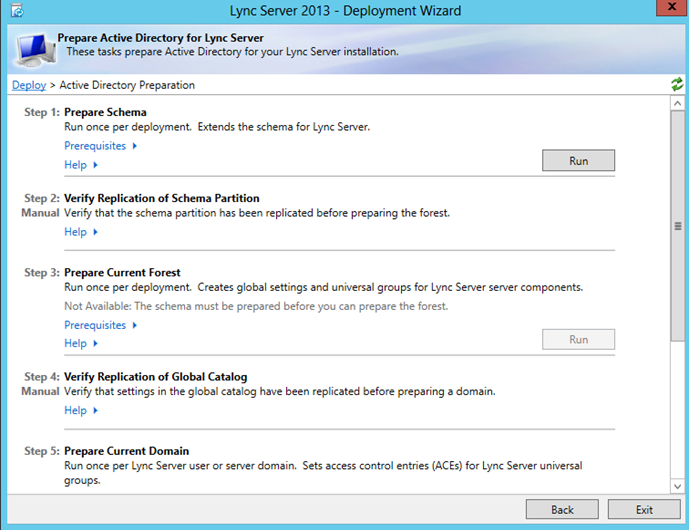Click the 'Step 1:' label
The height and width of the screenshot is (530, 689).
click(42, 112)
